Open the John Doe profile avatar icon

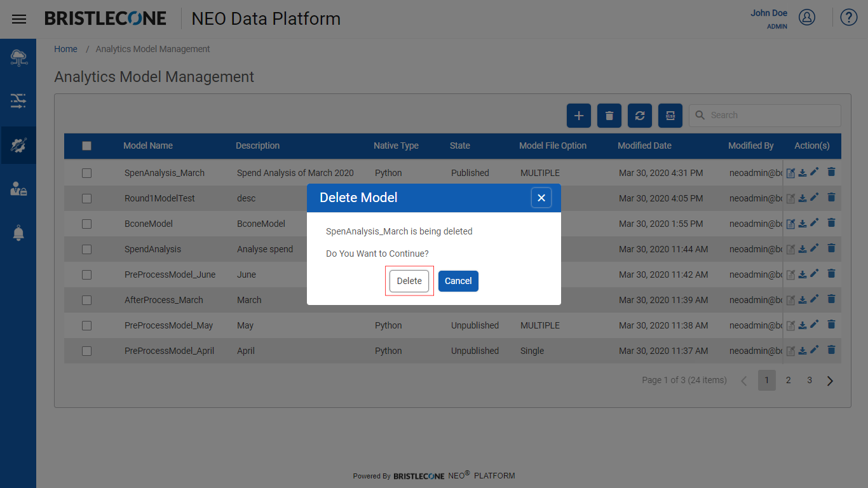(x=807, y=17)
